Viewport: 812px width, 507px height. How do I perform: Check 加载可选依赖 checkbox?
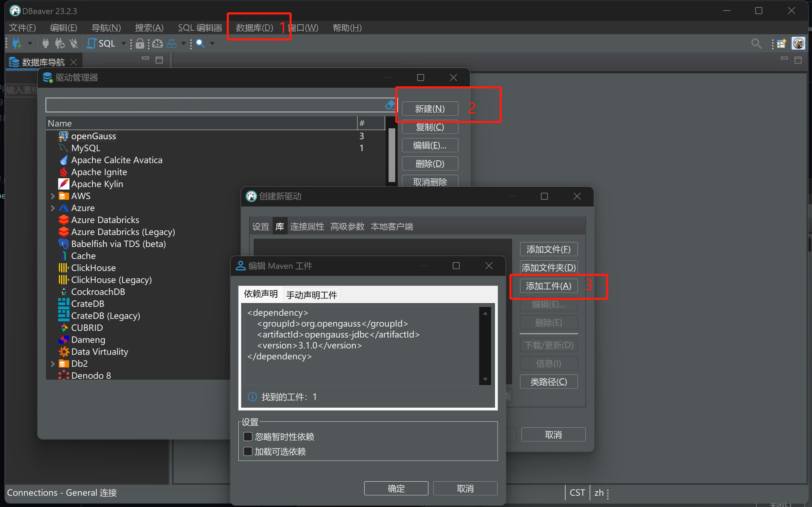pyautogui.click(x=248, y=451)
